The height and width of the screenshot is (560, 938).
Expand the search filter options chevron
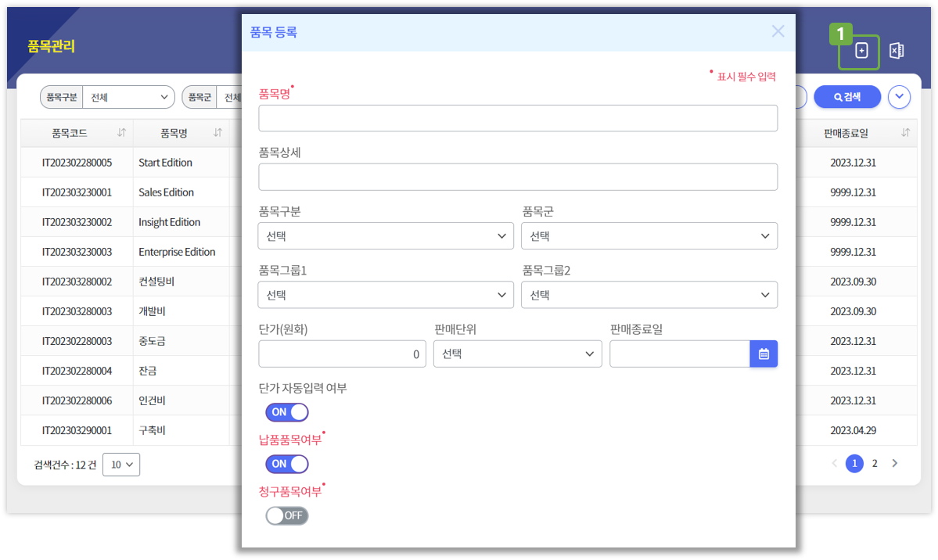point(899,97)
